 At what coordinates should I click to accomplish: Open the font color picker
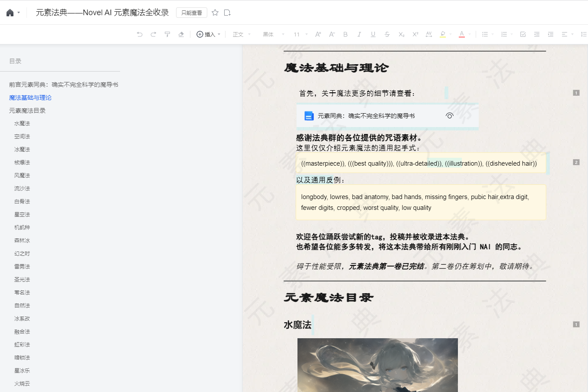pyautogui.click(x=462, y=34)
